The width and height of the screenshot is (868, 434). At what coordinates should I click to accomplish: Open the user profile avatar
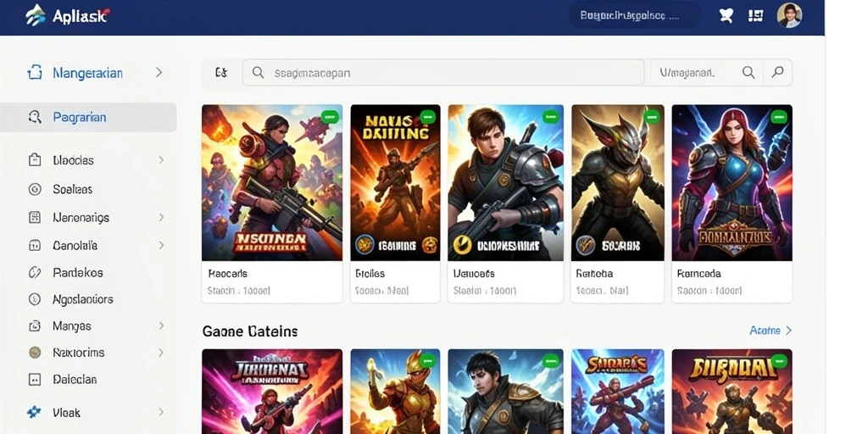(789, 15)
